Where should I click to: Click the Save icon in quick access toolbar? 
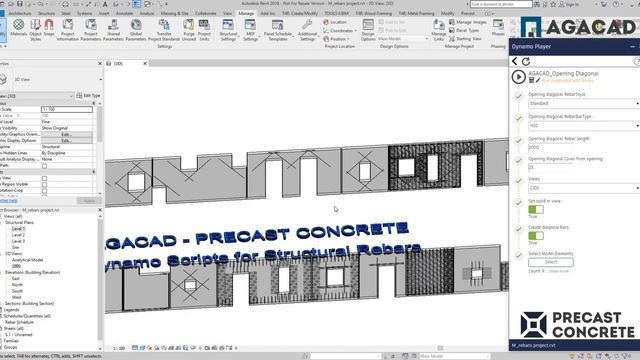point(19,4)
